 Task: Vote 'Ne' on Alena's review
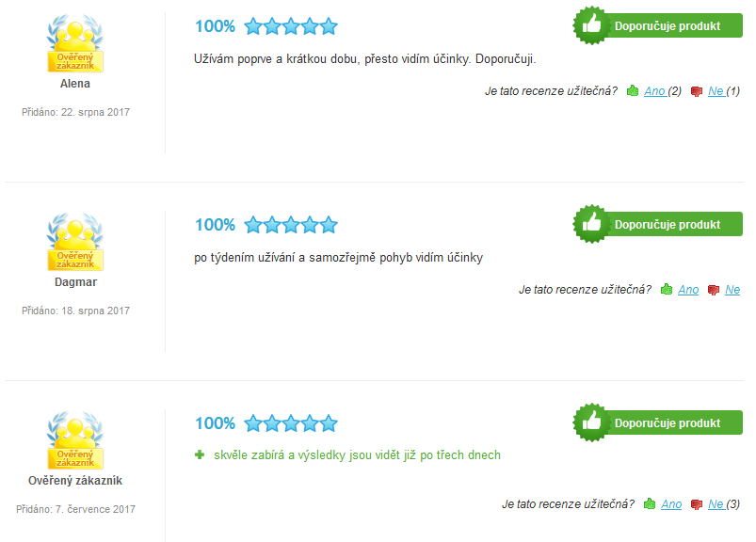pyautogui.click(x=716, y=91)
